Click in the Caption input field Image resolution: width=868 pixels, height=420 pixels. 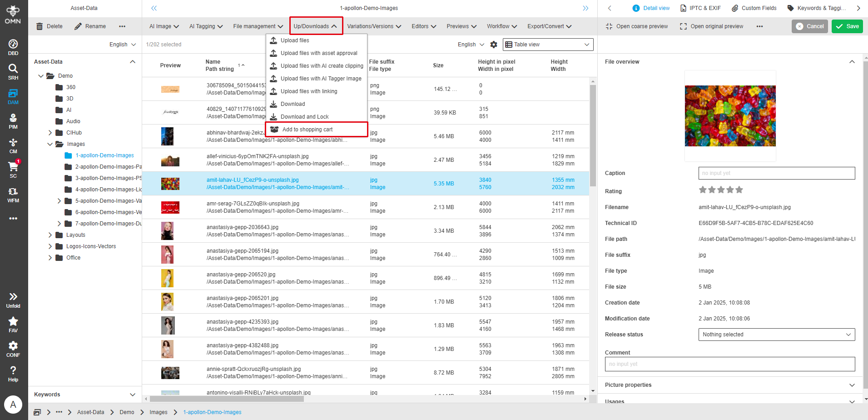(x=776, y=173)
